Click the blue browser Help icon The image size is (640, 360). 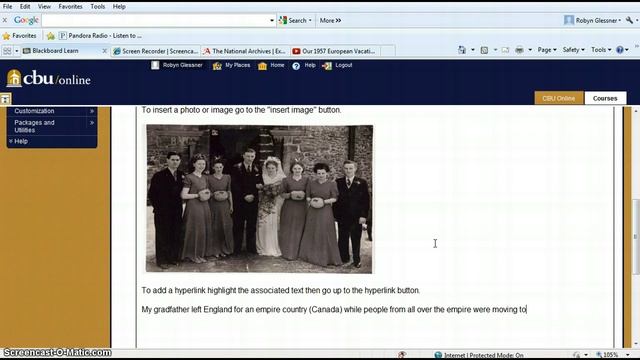point(620,50)
